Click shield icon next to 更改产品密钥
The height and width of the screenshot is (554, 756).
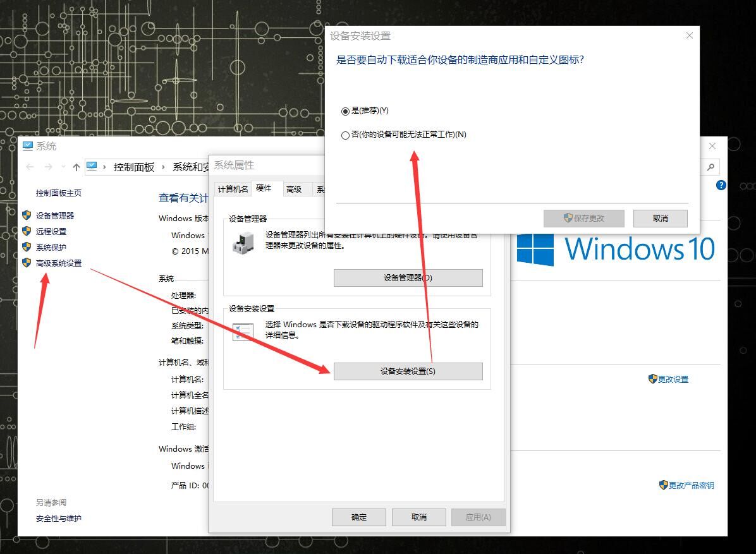664,485
